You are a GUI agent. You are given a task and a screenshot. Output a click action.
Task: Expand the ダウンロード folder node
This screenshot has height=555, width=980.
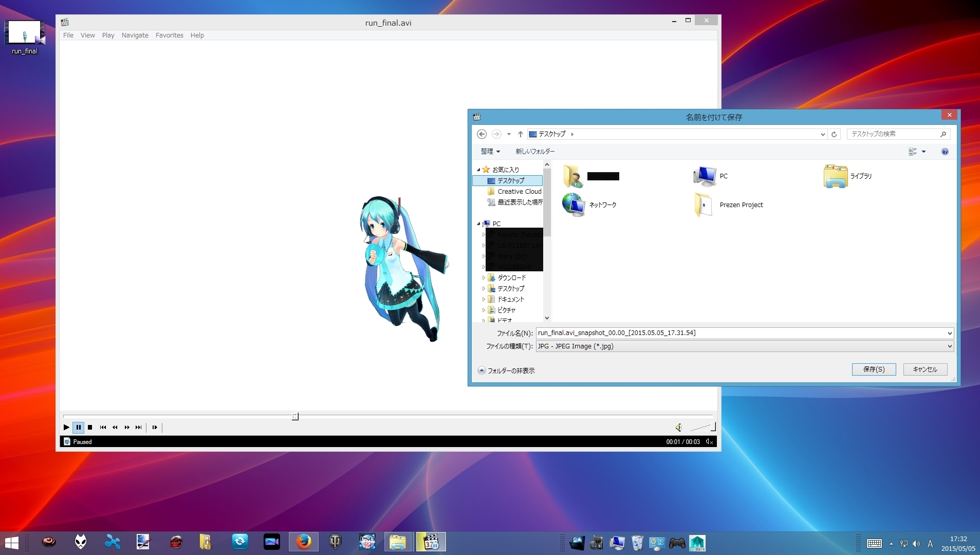pos(484,277)
